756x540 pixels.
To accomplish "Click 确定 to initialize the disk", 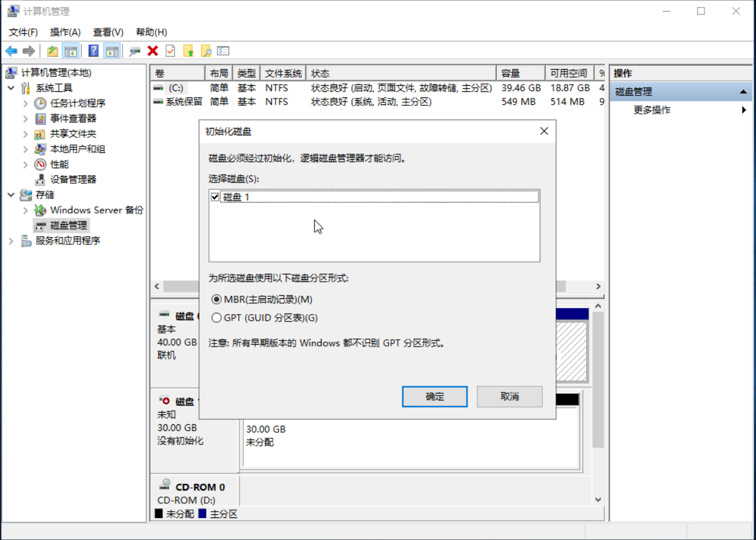I will coord(435,397).
